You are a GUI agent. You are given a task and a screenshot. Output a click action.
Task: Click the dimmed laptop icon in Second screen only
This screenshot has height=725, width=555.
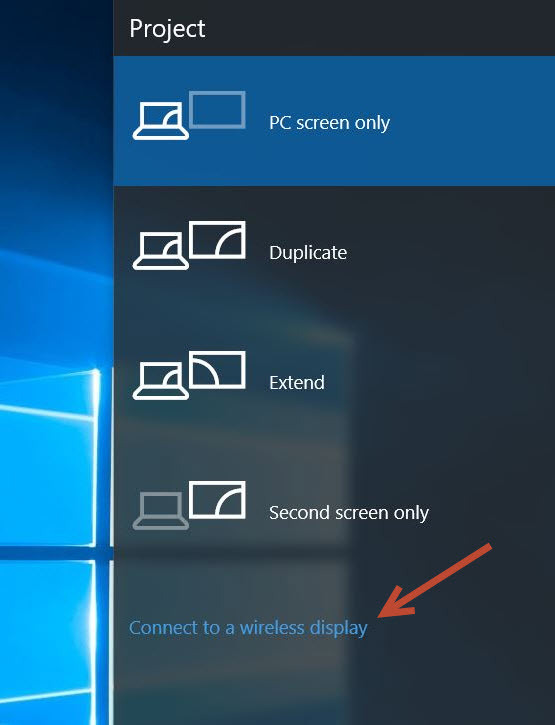click(160, 511)
